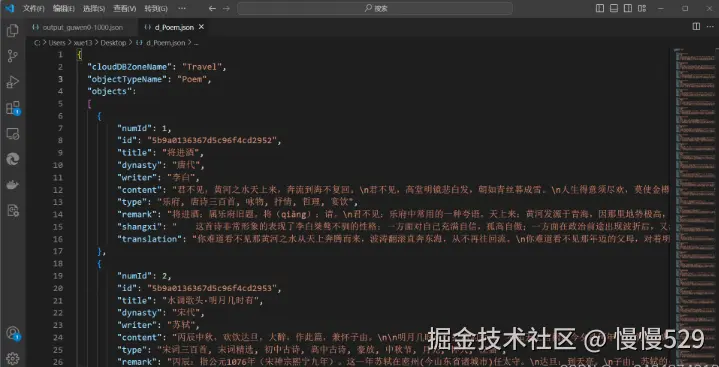Open the 查看(V) menu
The image size is (719, 367).
pyautogui.click(x=125, y=8)
